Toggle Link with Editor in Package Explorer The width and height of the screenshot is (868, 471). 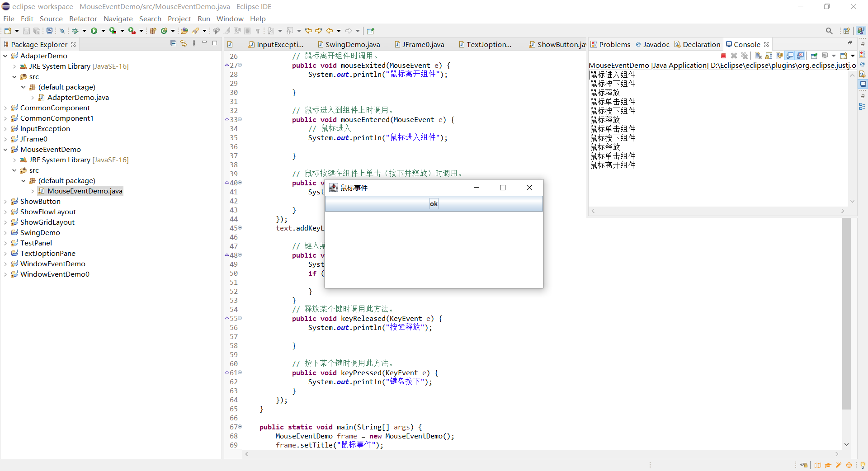184,43
